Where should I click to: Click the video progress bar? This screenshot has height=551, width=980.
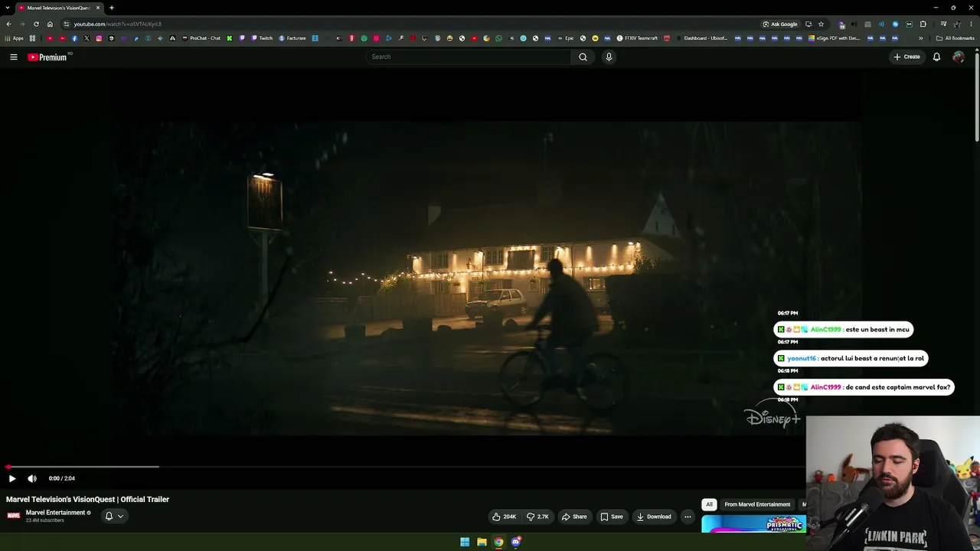(406, 466)
